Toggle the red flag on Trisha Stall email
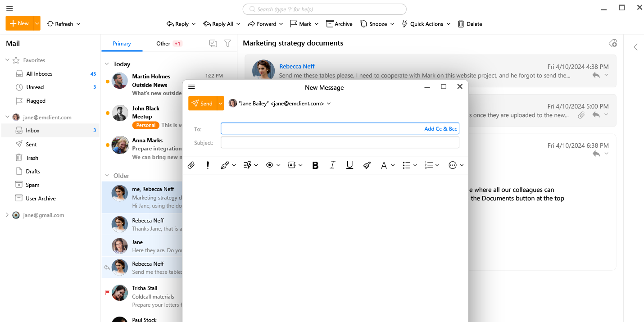 pyautogui.click(x=107, y=293)
